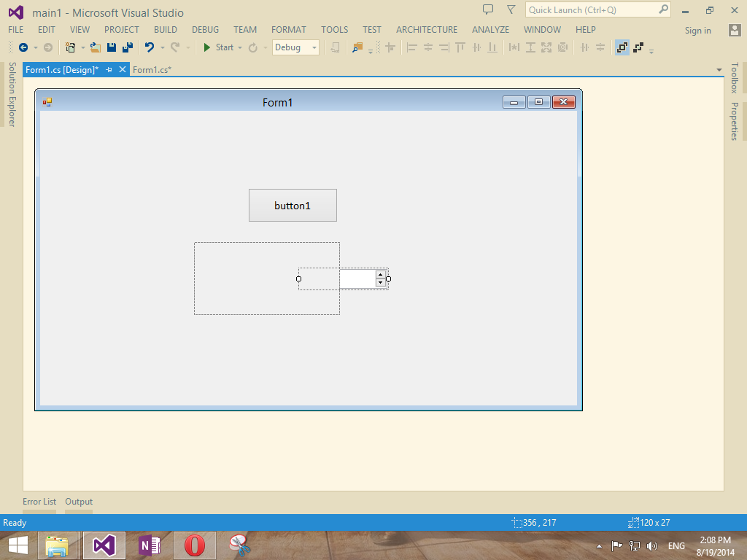747x560 pixels.
Task: Click the Save All icon
Action: (128, 47)
